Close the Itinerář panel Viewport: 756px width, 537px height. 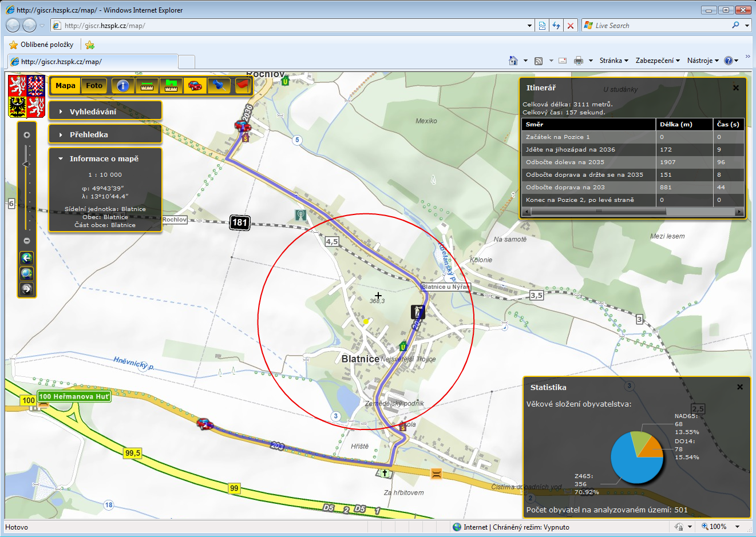pyautogui.click(x=736, y=88)
